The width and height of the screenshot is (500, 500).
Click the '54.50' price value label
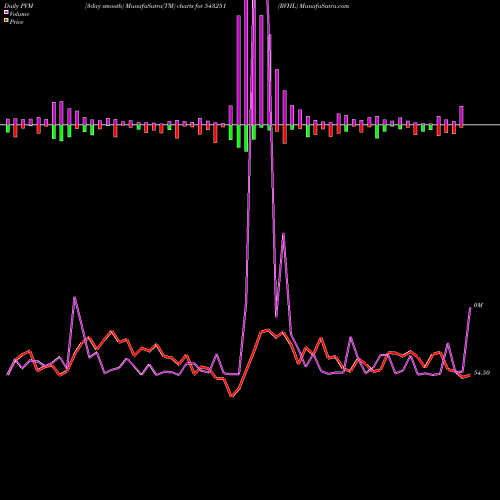tap(482, 373)
